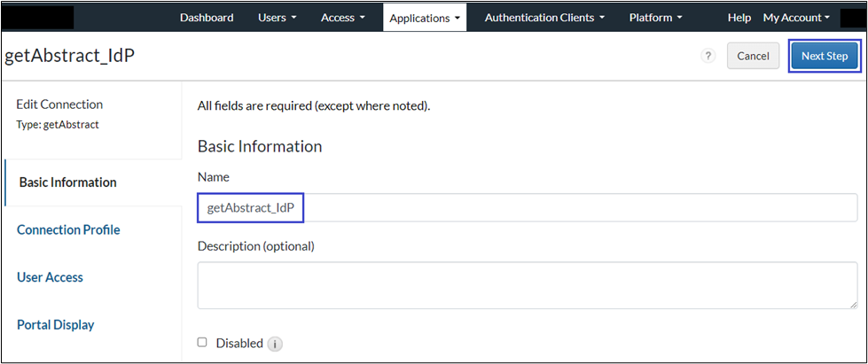Click the Next Step button
The height and width of the screenshot is (364, 868).
coord(824,56)
